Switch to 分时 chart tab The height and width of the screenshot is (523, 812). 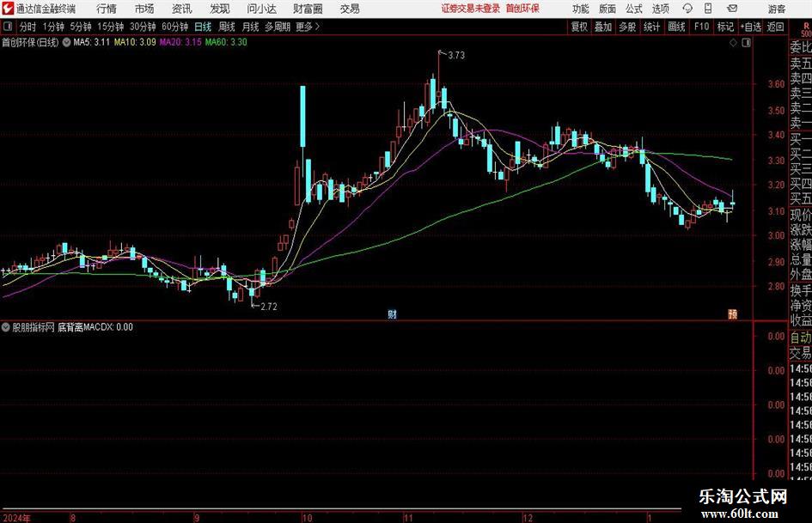[x=28, y=27]
